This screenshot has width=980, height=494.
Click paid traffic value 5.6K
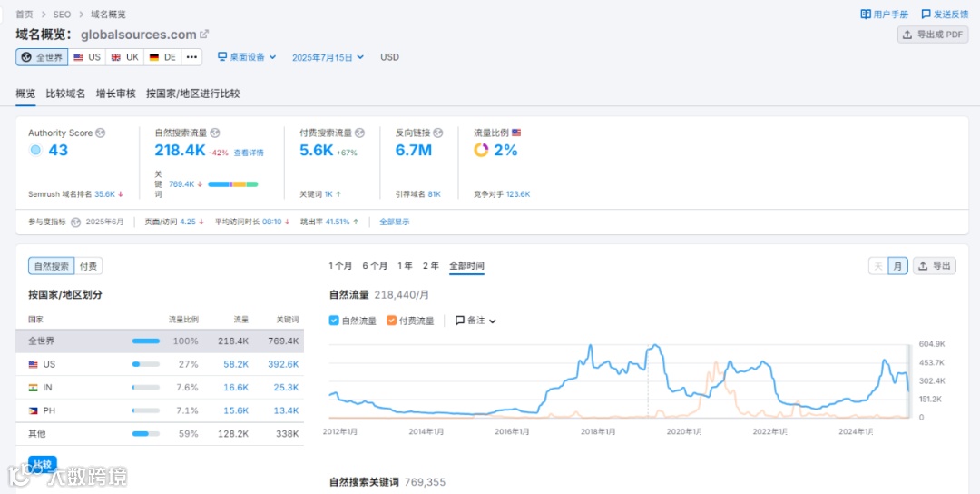coord(317,150)
